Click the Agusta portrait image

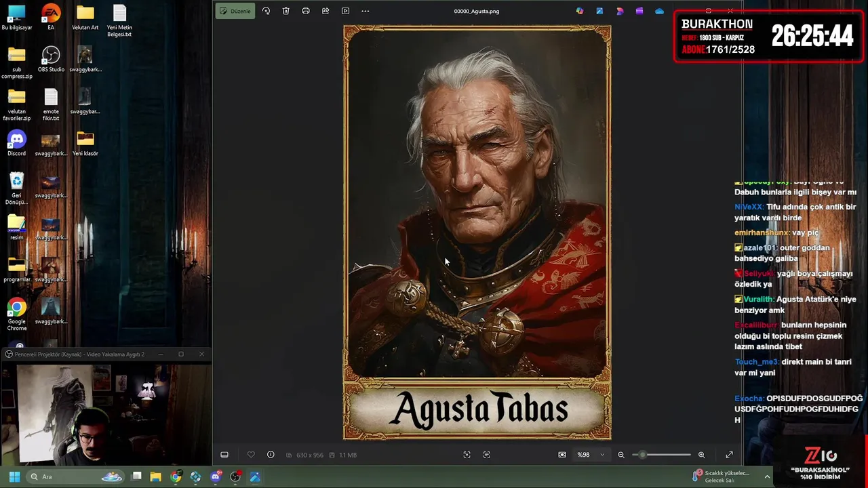[477, 232]
